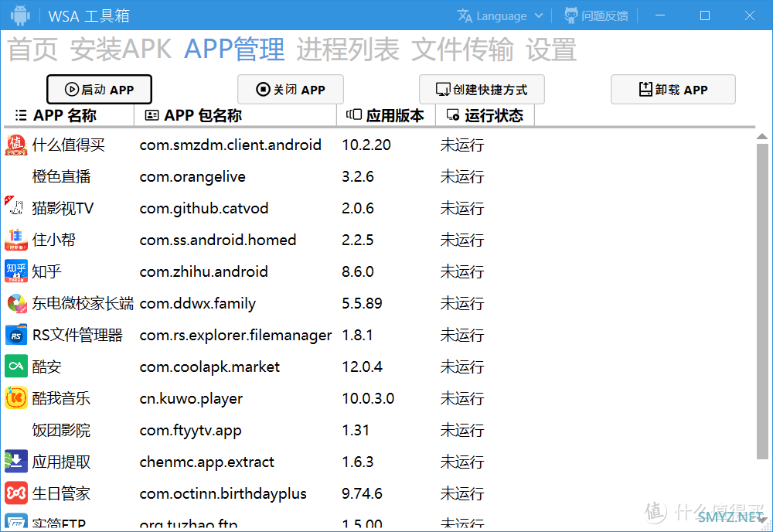
Task: Click the RS文件管理器 app icon
Action: pyautogui.click(x=16, y=335)
